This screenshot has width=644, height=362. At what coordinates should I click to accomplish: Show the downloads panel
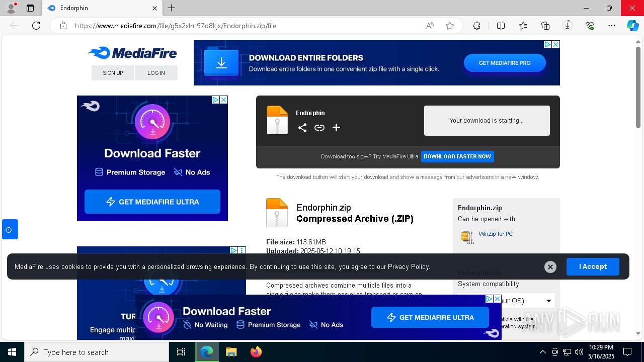point(568,26)
